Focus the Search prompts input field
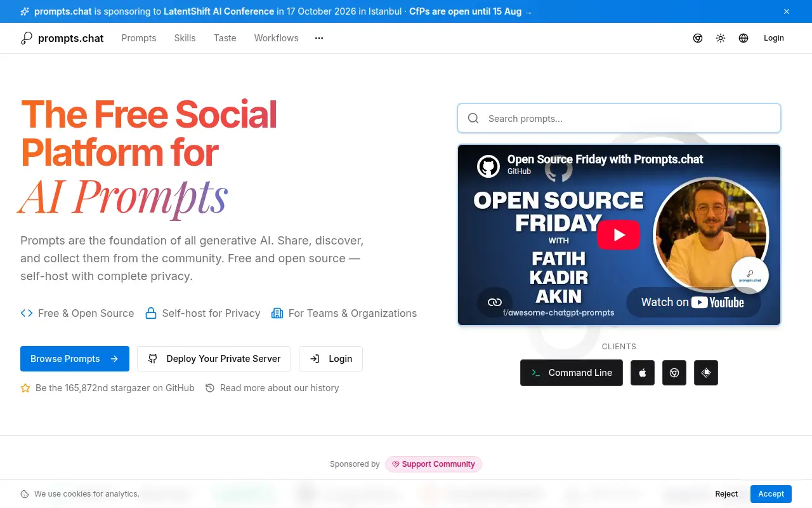The height and width of the screenshot is (508, 812). 619,119
